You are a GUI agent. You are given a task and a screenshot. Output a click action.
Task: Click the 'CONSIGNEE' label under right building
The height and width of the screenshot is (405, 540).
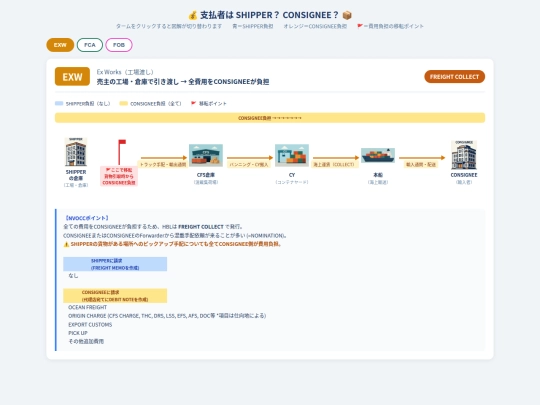(464, 175)
